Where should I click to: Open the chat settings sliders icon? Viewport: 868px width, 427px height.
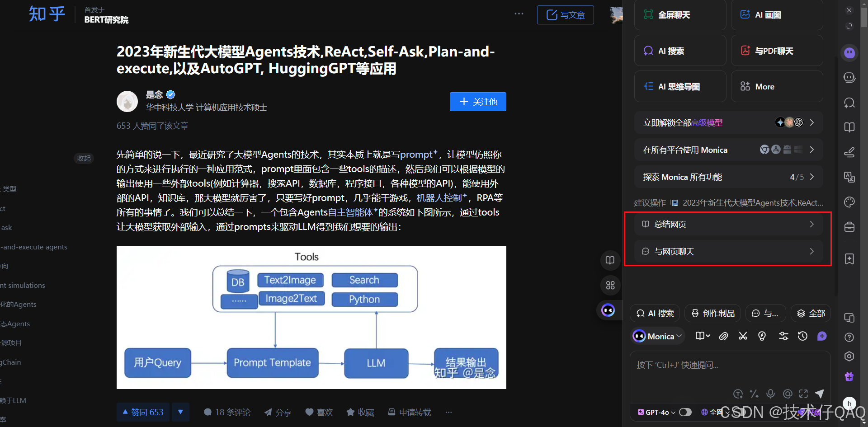click(783, 336)
